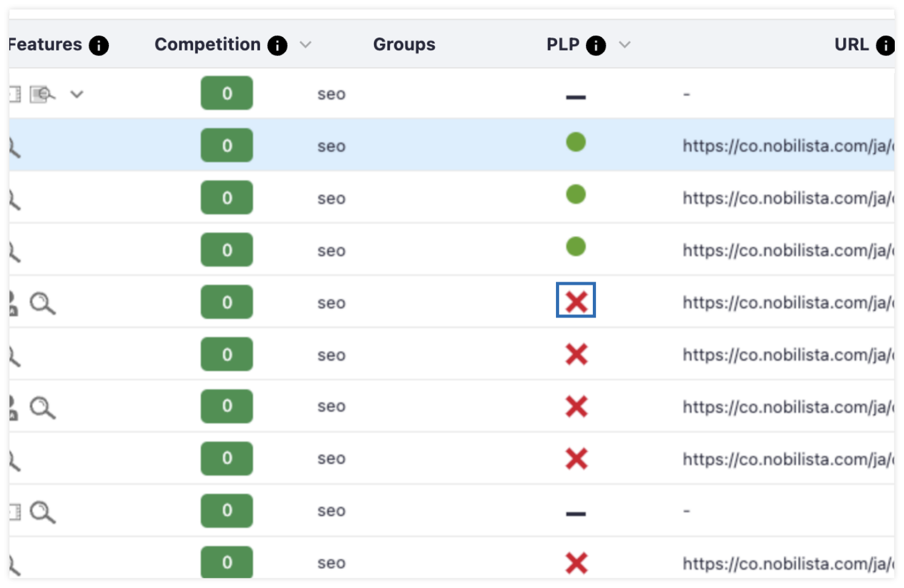Expand the Competition column sort dropdown
The width and height of the screenshot is (904, 588).
tap(306, 44)
